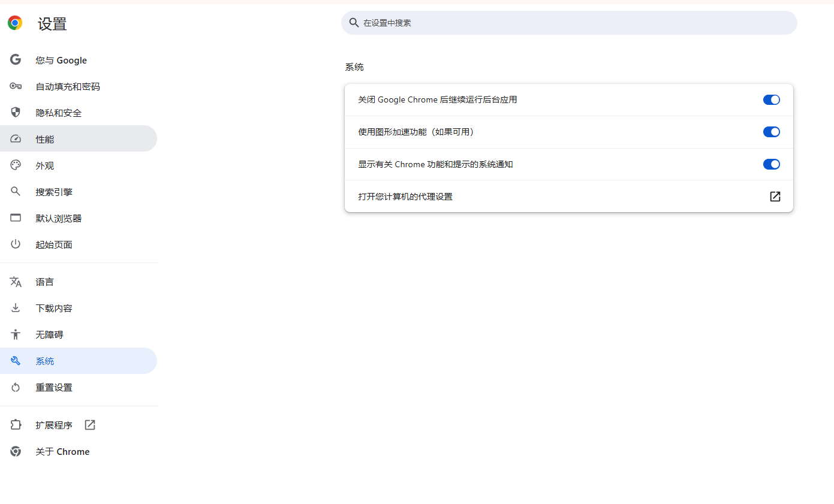Click the Chrome logo beside 设置
The width and height of the screenshot is (834, 504).
[15, 23]
